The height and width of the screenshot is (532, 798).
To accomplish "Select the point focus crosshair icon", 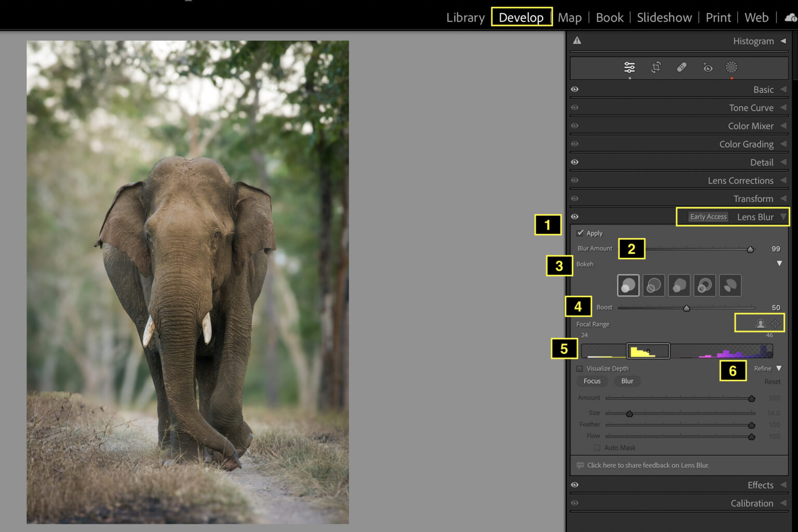I will (775, 323).
